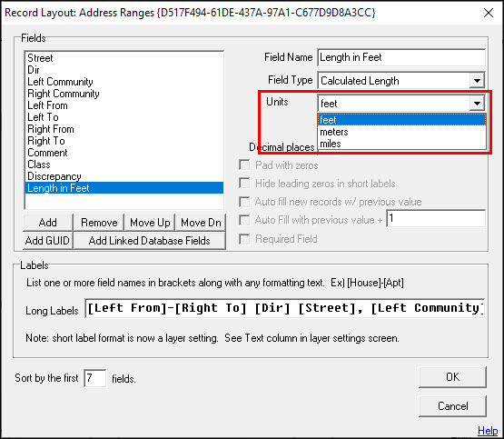Viewport: 504px width, 439px height.
Task: Select the Left To field
Action: click(x=124, y=117)
